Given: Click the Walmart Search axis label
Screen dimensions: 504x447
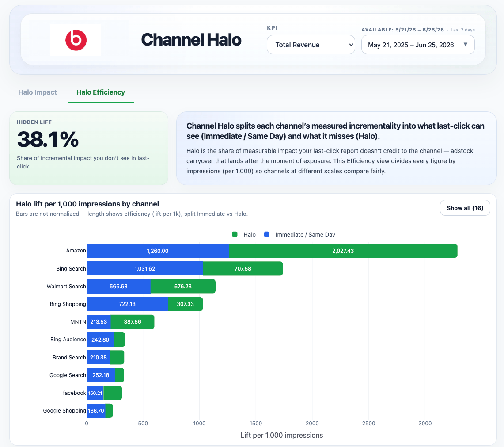Looking at the screenshot, I should click(x=66, y=286).
